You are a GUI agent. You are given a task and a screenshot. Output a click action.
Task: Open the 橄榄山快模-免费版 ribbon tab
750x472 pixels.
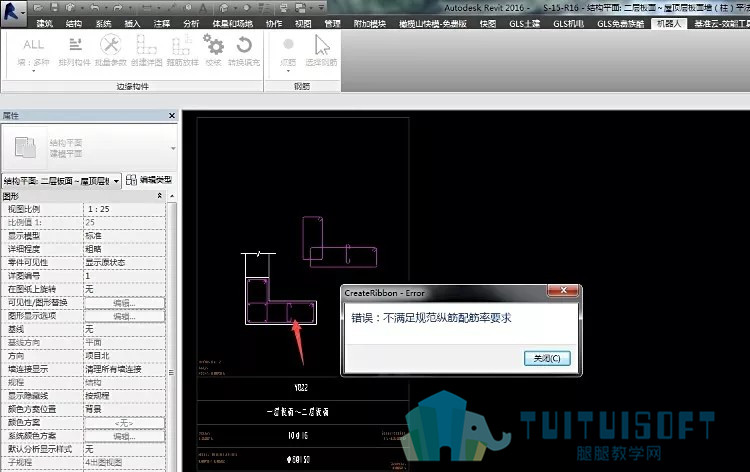tap(433, 23)
